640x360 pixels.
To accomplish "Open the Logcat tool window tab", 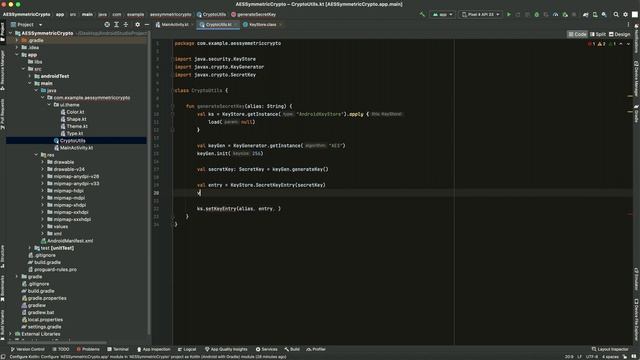I will (187, 349).
